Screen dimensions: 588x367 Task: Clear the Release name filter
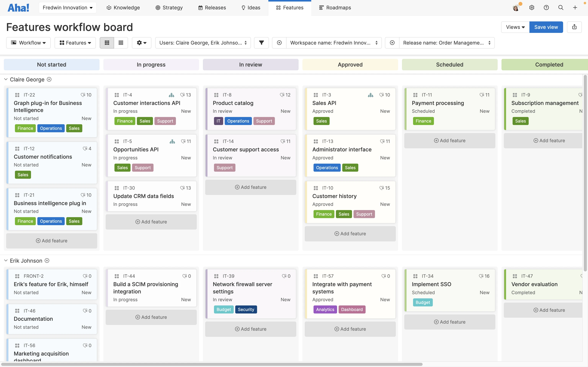[392, 42]
